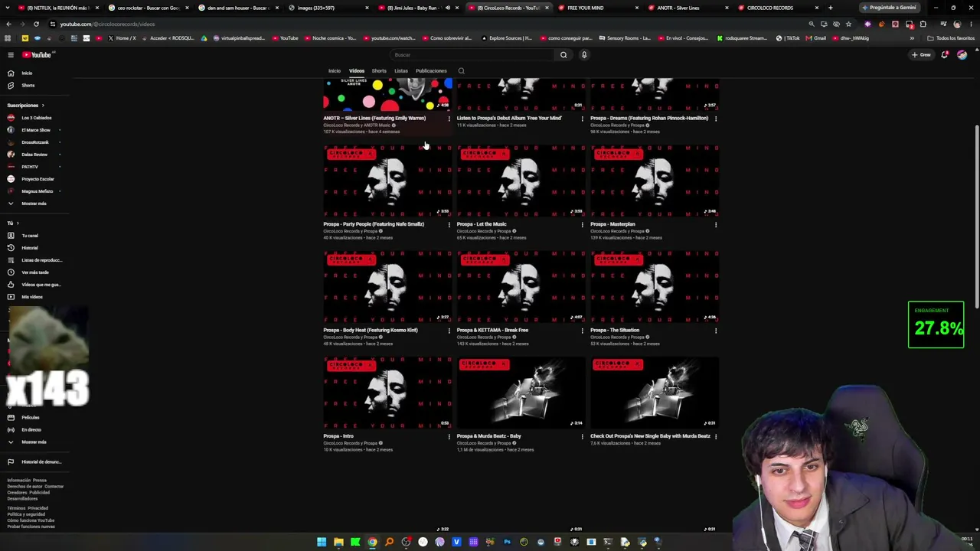Open File Explorer from the taskbar
The height and width of the screenshot is (551, 980).
tap(338, 543)
